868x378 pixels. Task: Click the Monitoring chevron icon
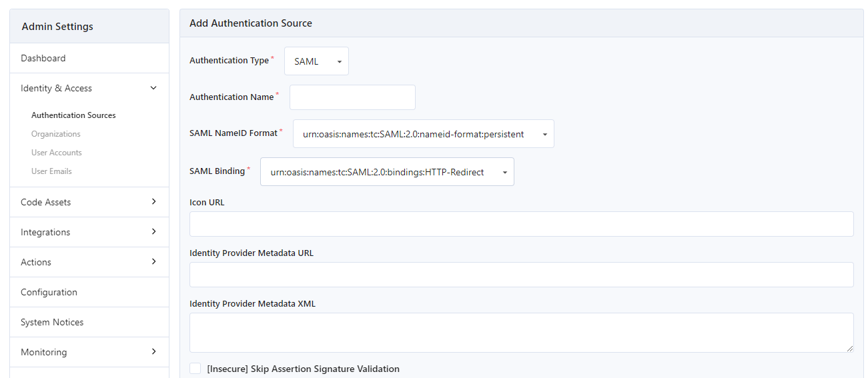coord(153,351)
